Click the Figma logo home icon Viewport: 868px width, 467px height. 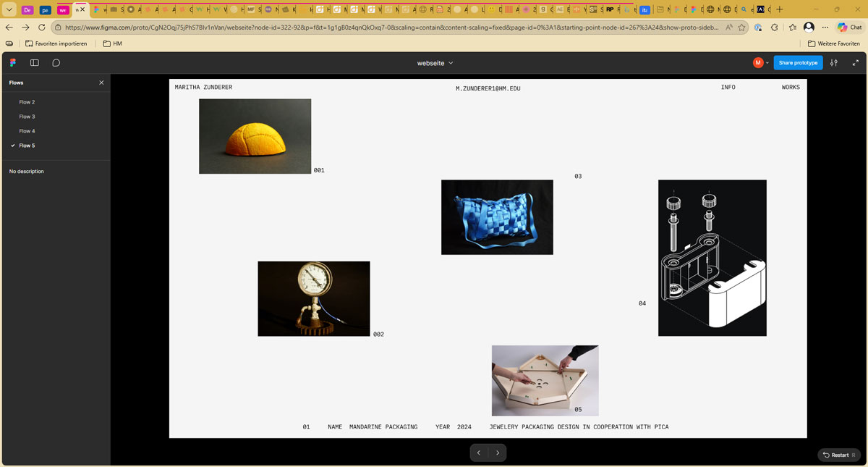coord(13,63)
